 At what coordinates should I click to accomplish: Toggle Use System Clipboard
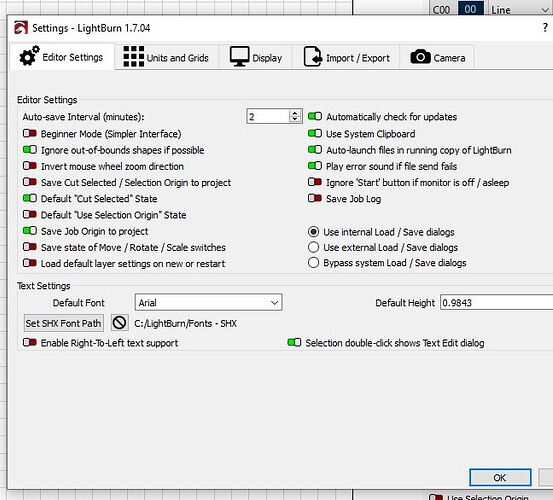(315, 134)
